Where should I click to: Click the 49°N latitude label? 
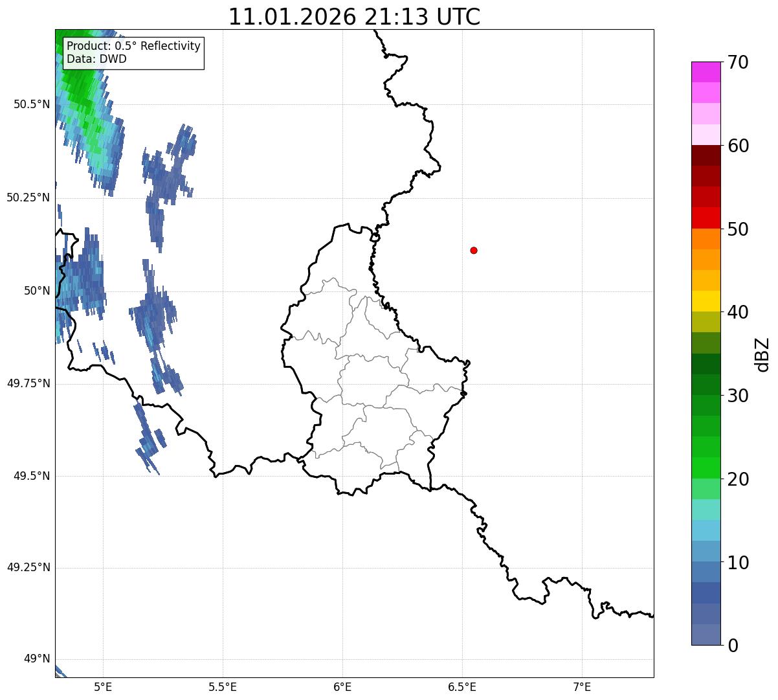click(37, 659)
